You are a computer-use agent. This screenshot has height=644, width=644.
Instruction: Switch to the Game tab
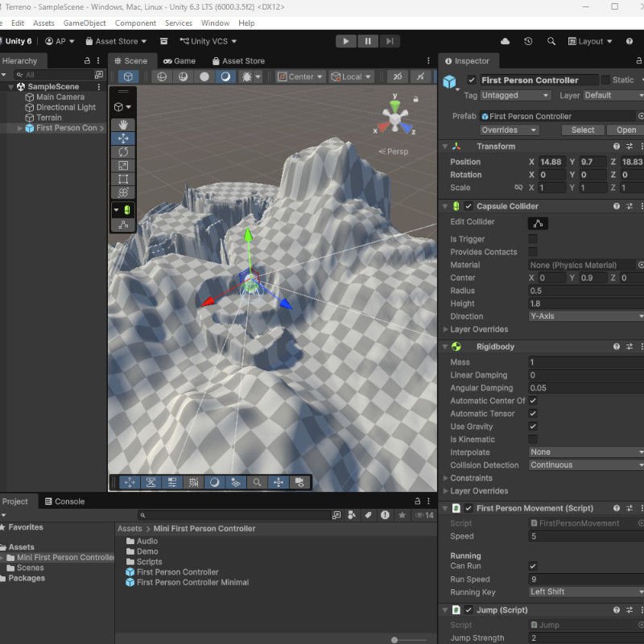tap(180, 61)
